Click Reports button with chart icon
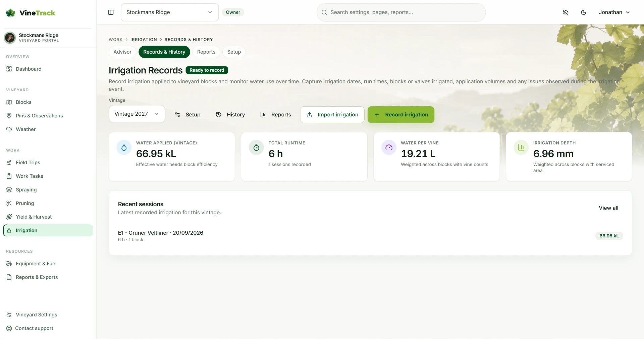Image resolution: width=644 pixels, height=339 pixels. point(276,115)
